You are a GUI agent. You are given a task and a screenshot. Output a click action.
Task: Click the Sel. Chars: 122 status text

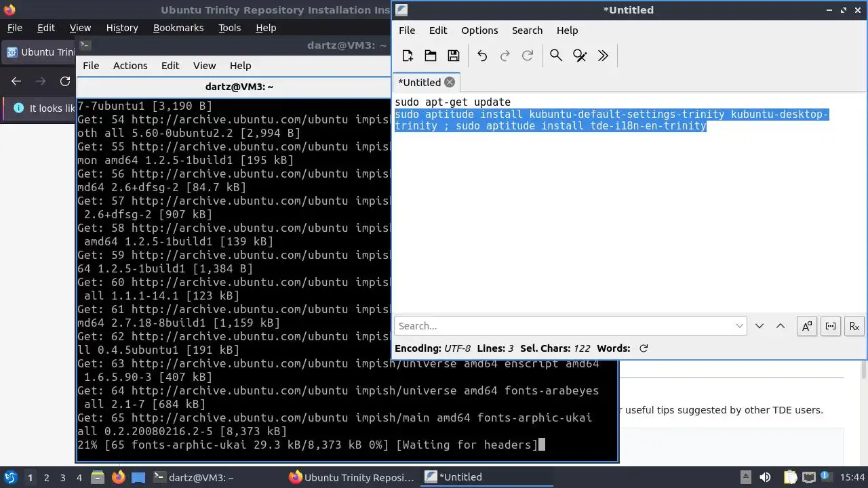(x=555, y=348)
